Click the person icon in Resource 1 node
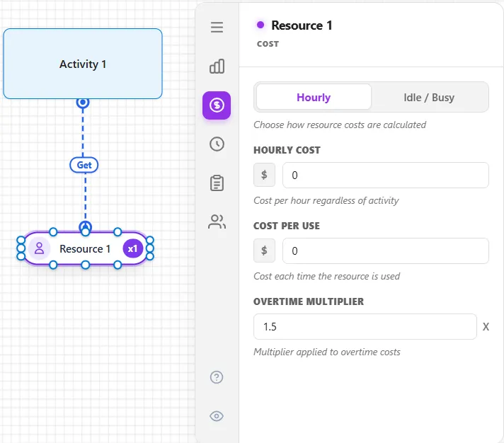 click(x=39, y=248)
